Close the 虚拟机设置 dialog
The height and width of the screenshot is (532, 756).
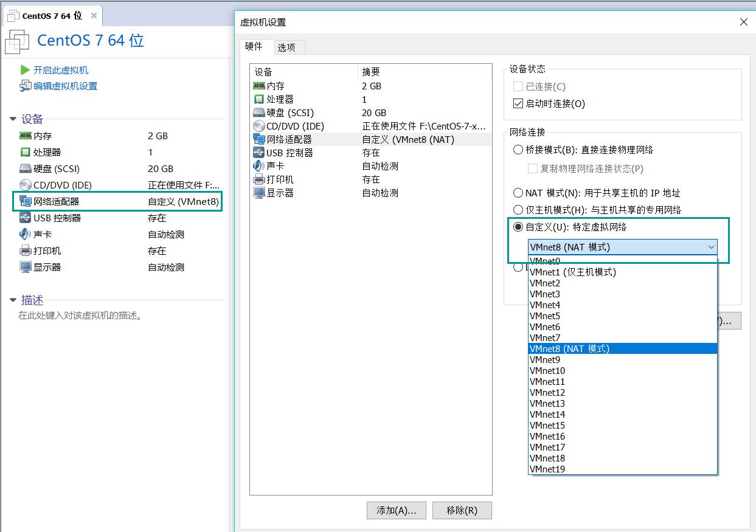(x=743, y=22)
